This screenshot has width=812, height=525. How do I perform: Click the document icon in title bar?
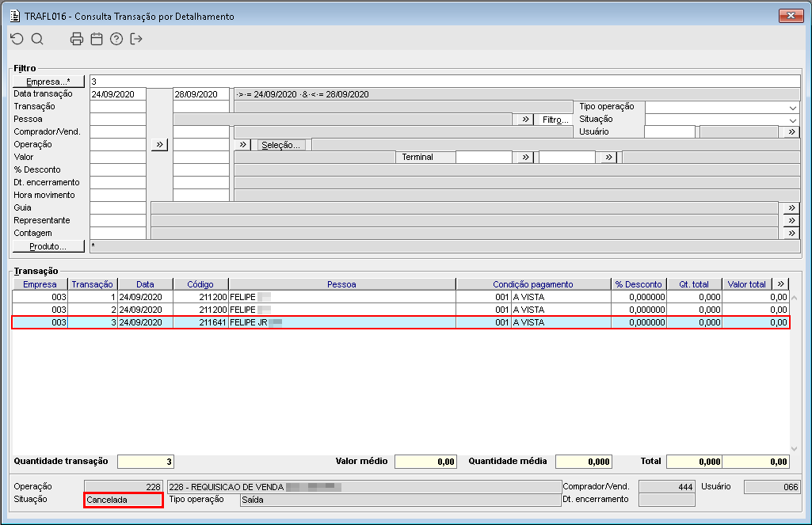pos(15,16)
